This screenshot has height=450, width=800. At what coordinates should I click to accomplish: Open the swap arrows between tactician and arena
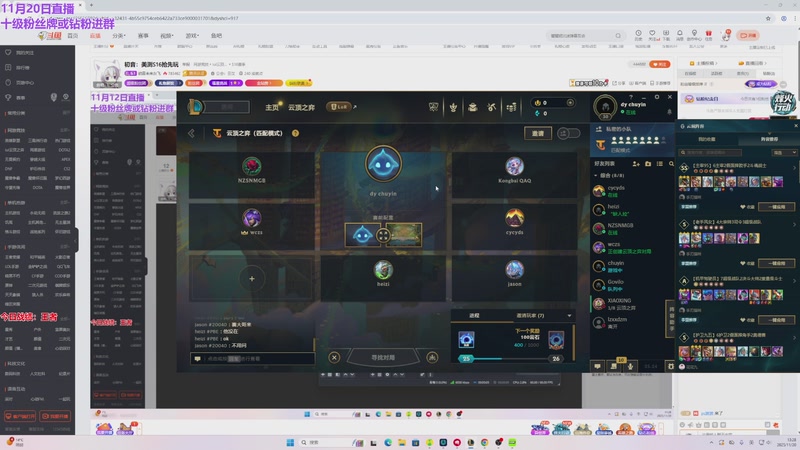[x=383, y=235]
